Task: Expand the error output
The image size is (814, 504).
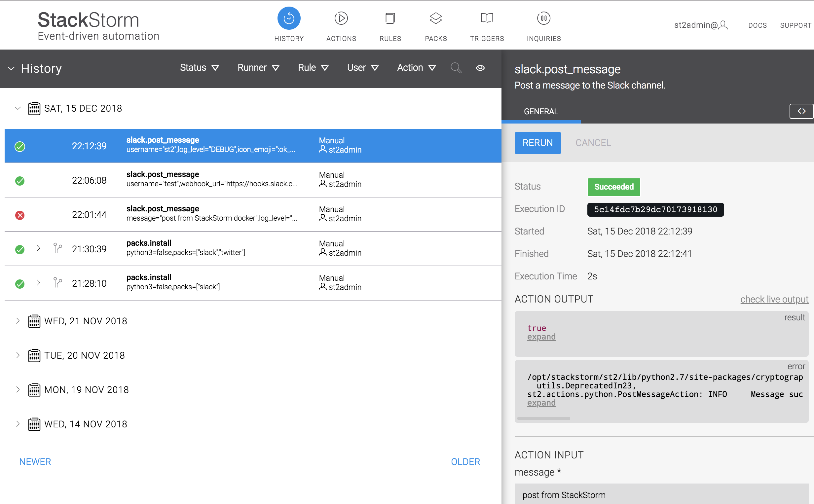Action: coord(541,403)
